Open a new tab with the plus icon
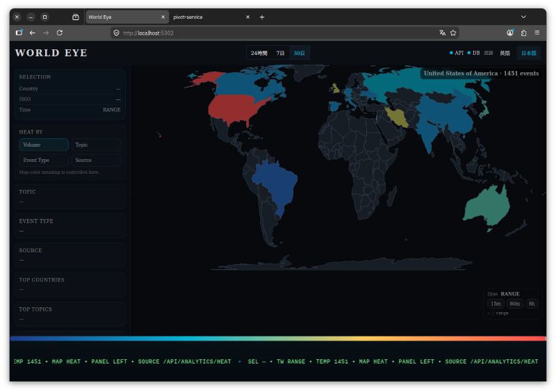The image size is (556, 392). pos(262,17)
